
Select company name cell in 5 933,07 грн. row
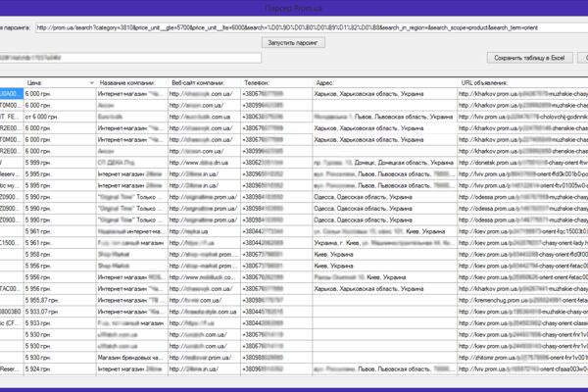(x=132, y=312)
